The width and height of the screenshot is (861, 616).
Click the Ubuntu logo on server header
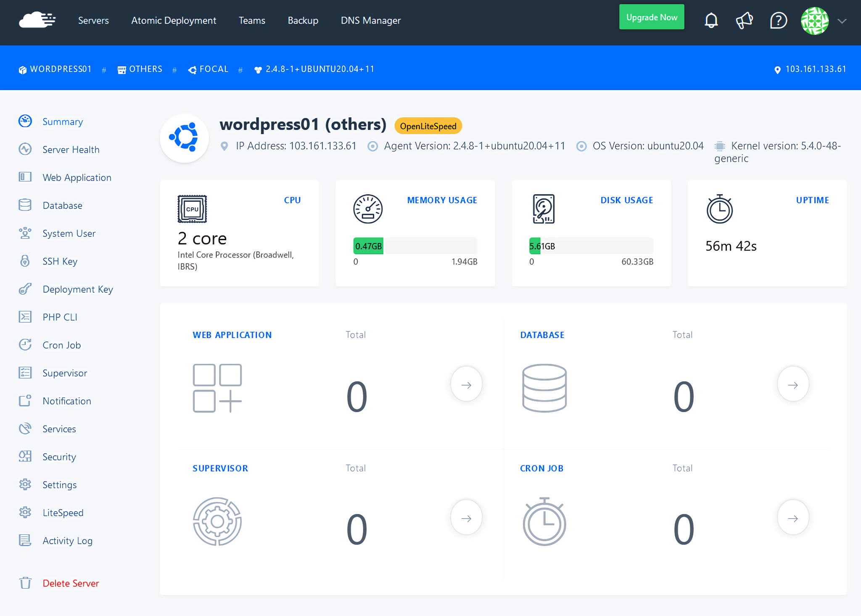184,137
